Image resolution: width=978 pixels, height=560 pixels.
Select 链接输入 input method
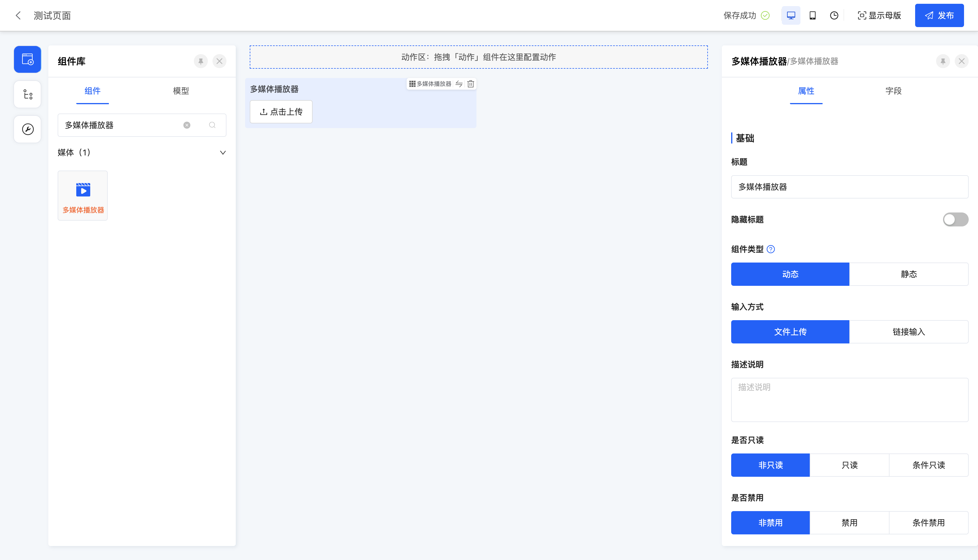coord(908,332)
